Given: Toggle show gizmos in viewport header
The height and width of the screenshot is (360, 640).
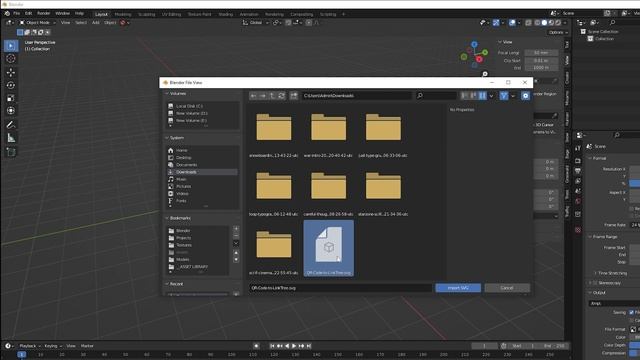Looking at the screenshot, I should [496, 23].
